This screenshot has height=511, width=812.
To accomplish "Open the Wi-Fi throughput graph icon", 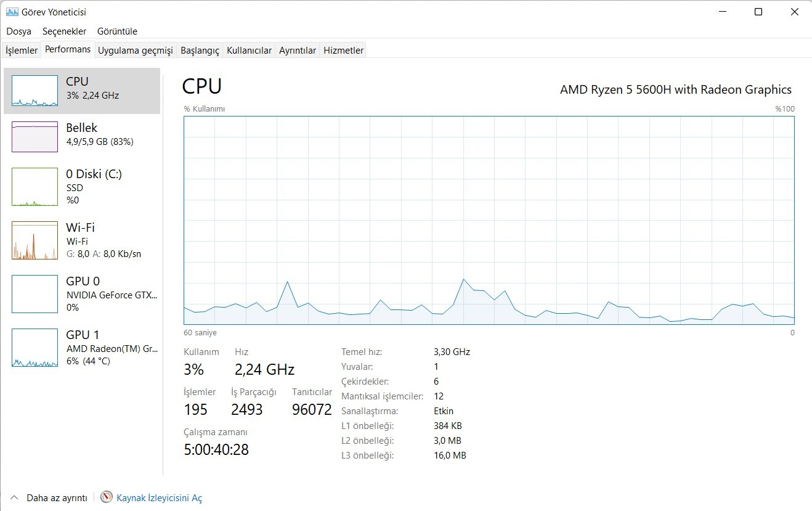I will [35, 240].
